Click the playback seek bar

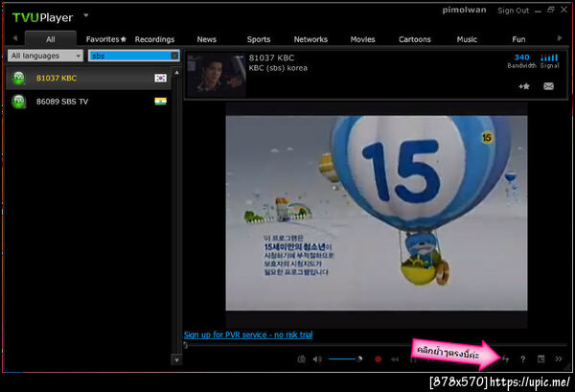tap(376, 345)
